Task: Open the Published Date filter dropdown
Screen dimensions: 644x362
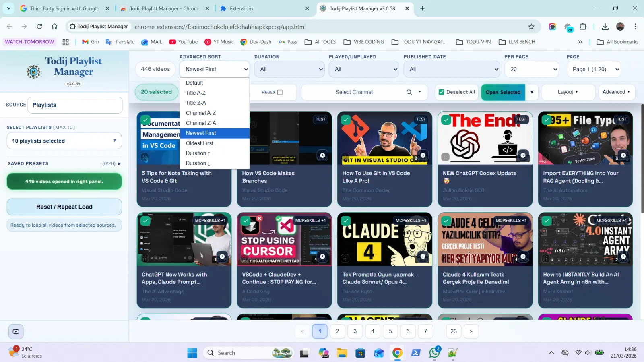Action: (x=452, y=69)
